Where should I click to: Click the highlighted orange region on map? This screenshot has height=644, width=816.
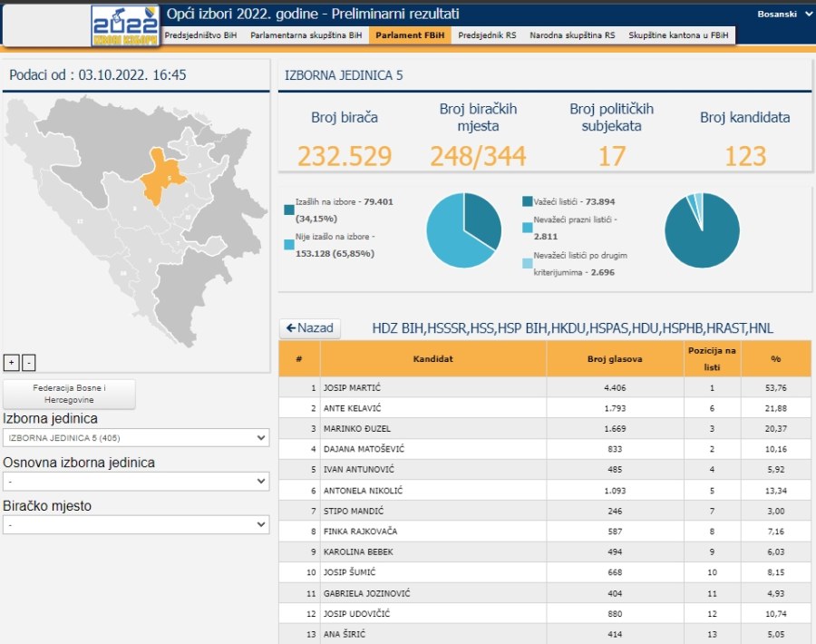160,175
